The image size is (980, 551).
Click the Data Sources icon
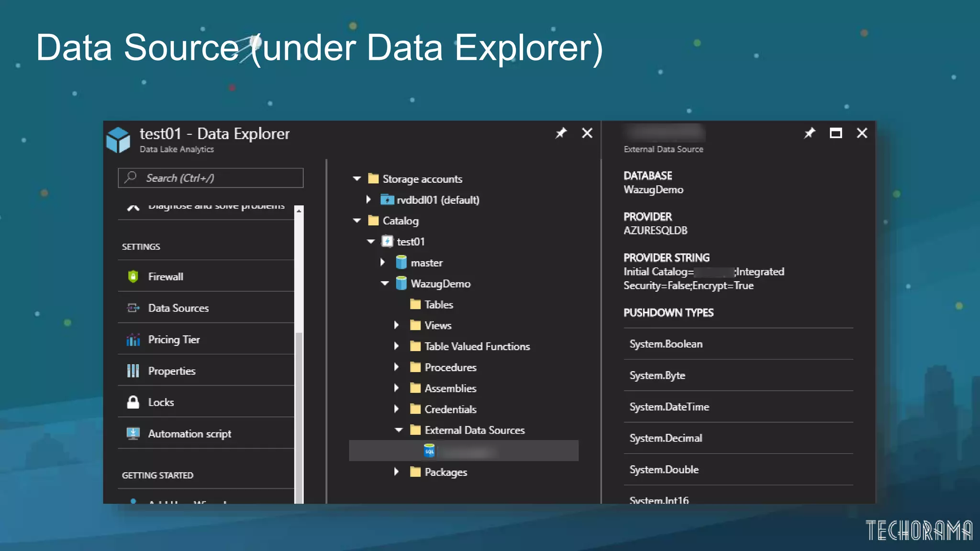[133, 308]
